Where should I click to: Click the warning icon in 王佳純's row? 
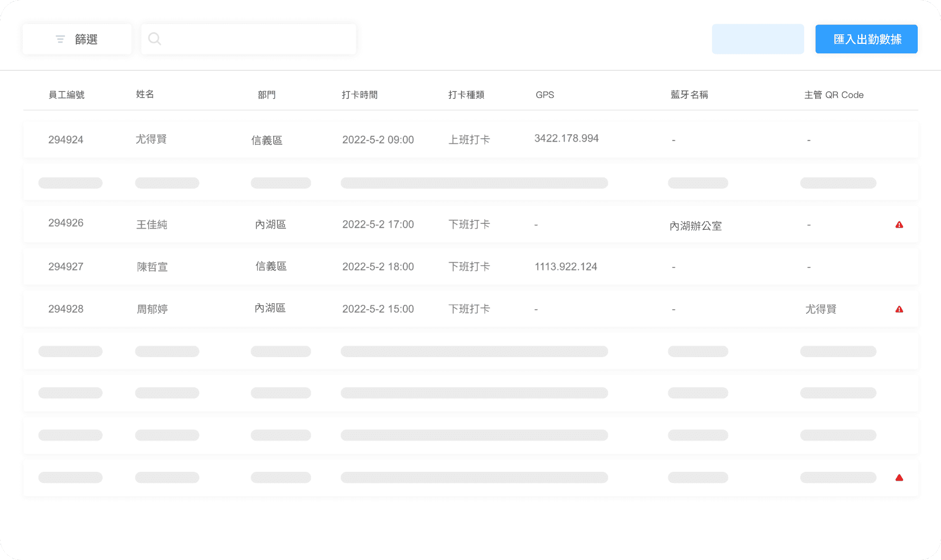click(899, 225)
